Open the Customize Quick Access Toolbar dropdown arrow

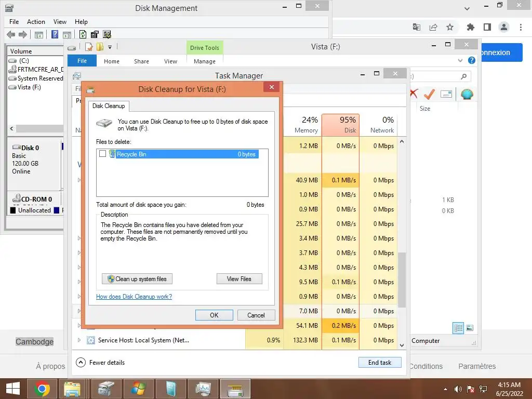click(110, 47)
